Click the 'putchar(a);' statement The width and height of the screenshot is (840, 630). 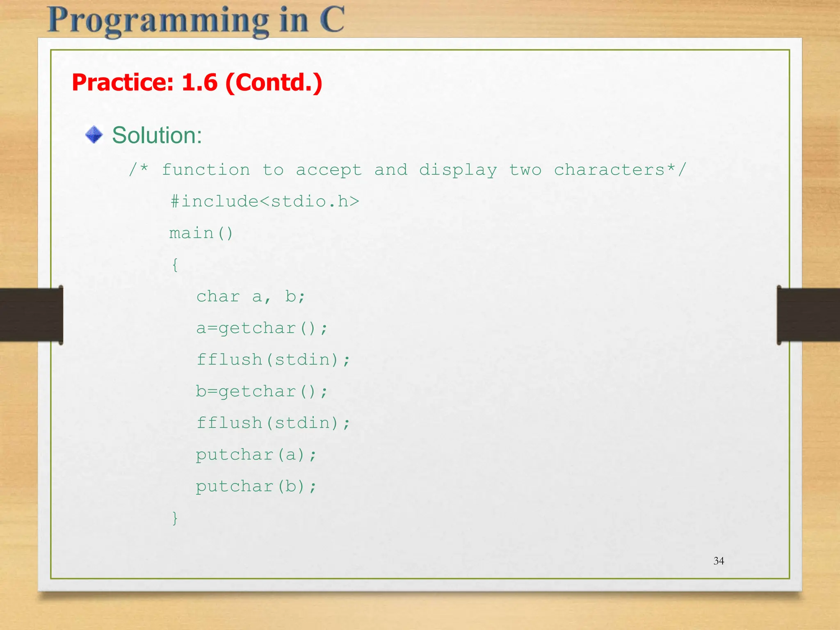pyautogui.click(x=256, y=454)
